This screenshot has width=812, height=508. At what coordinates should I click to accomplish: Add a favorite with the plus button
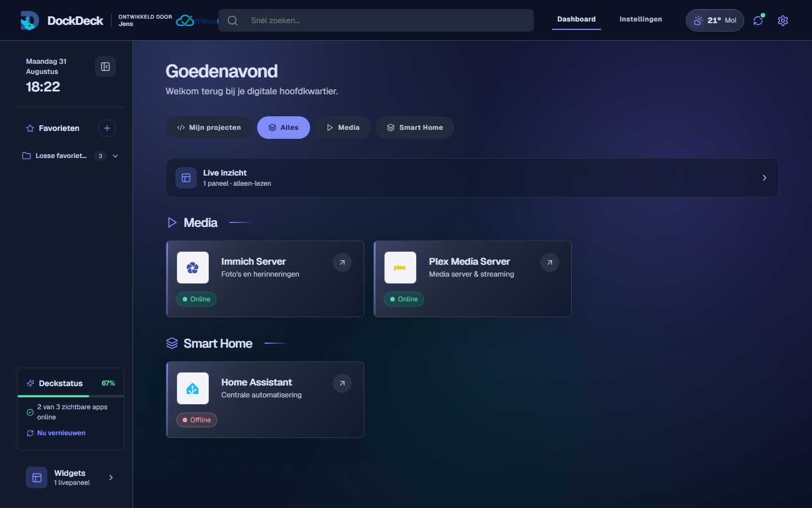pos(107,128)
